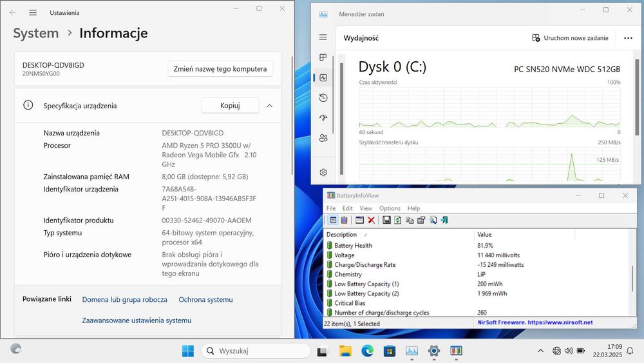Open network status icon in system tray
The image size is (644, 363).
(556, 351)
